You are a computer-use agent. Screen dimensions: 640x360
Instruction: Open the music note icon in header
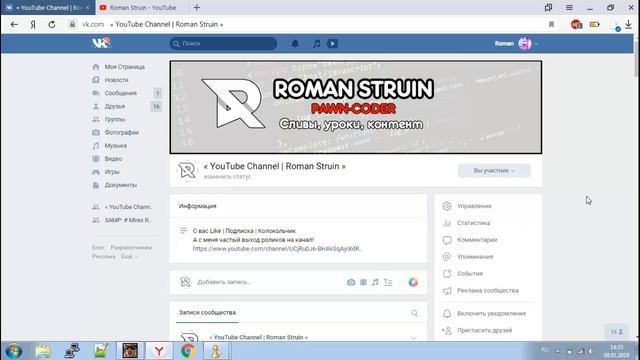316,44
